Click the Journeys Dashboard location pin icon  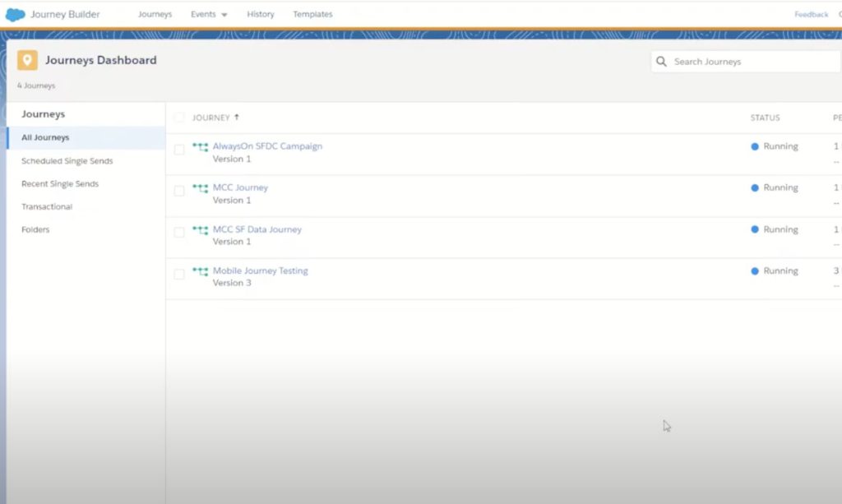tap(28, 60)
